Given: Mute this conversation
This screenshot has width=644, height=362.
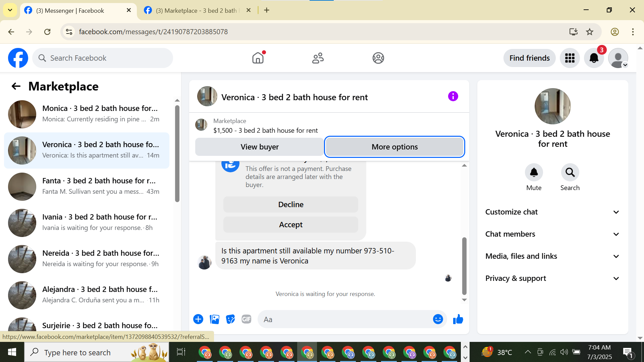Looking at the screenshot, I should 534,172.
